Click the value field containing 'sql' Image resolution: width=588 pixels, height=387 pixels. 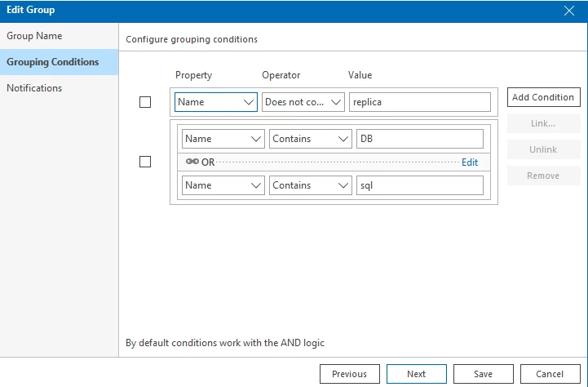pos(419,185)
